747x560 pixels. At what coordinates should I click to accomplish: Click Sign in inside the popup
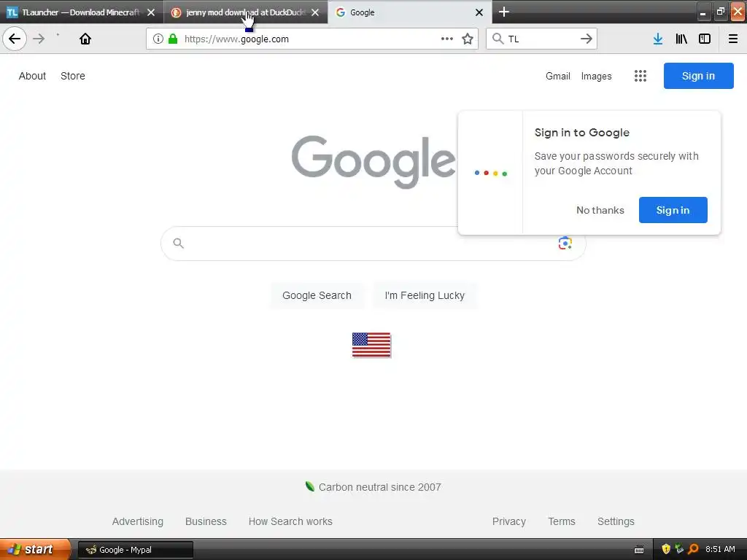click(x=673, y=210)
